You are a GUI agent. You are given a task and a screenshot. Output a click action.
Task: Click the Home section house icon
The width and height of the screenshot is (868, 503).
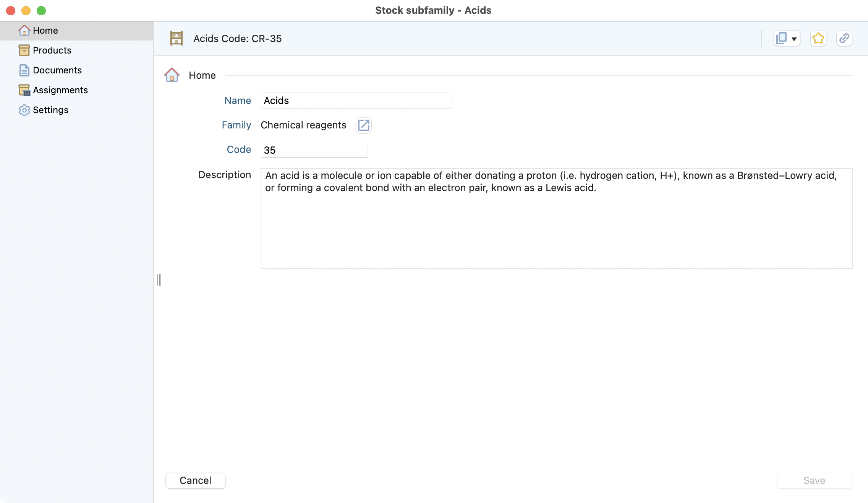click(172, 75)
